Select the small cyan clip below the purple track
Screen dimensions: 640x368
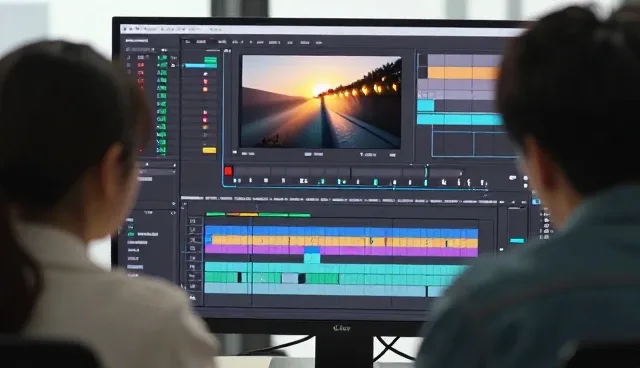[x=312, y=258]
